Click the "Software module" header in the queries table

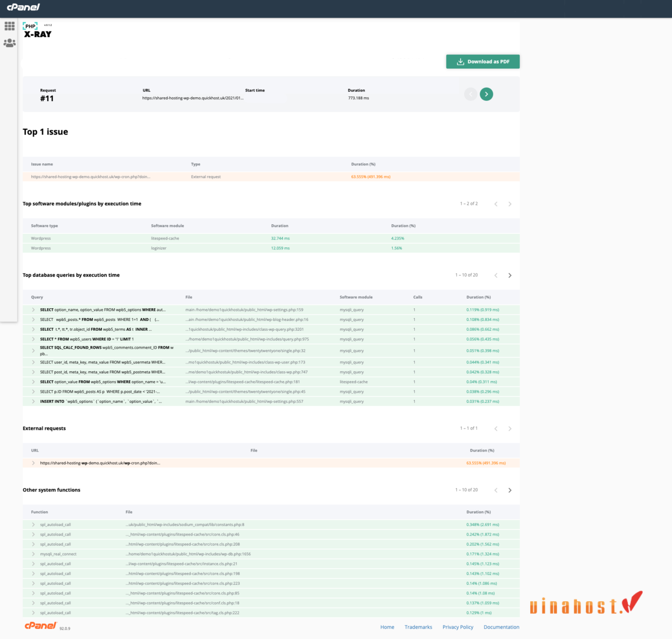[x=356, y=297]
